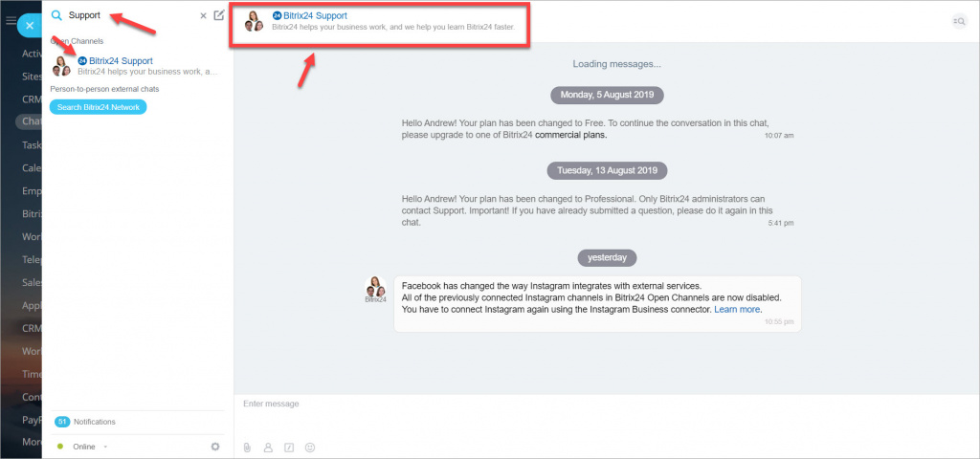The width and height of the screenshot is (980, 459).
Task: Click the 5:41 pm message timestamp
Action: pos(781,223)
